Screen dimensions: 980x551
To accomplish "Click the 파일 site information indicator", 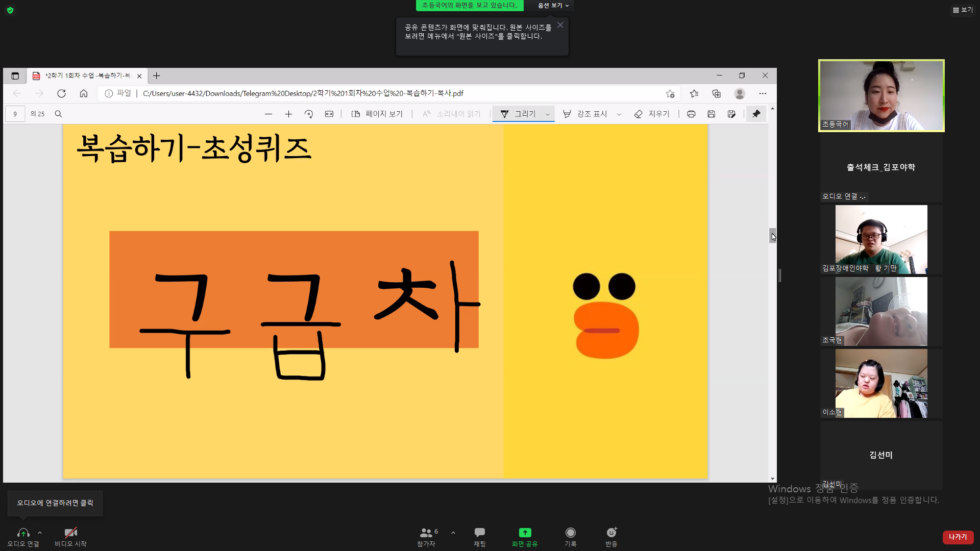I will point(118,93).
